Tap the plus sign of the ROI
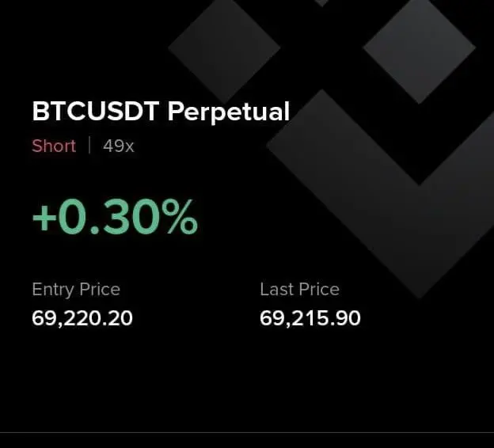 (44, 218)
